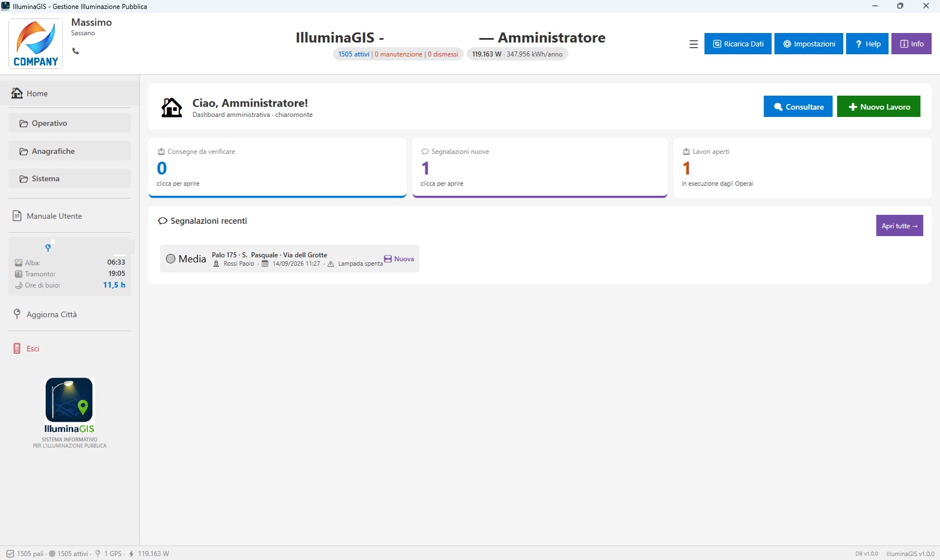Click the Ricarica Dati button
This screenshot has width=940, height=560.
tap(738, 44)
